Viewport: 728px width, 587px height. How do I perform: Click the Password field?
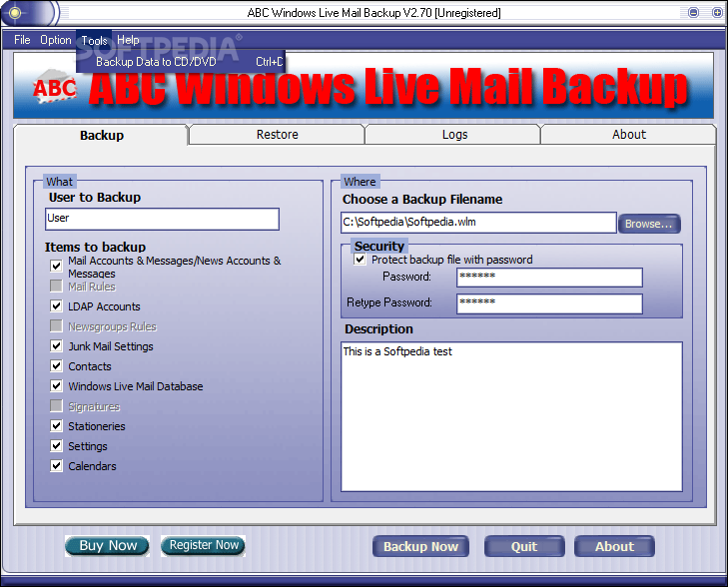point(549,278)
